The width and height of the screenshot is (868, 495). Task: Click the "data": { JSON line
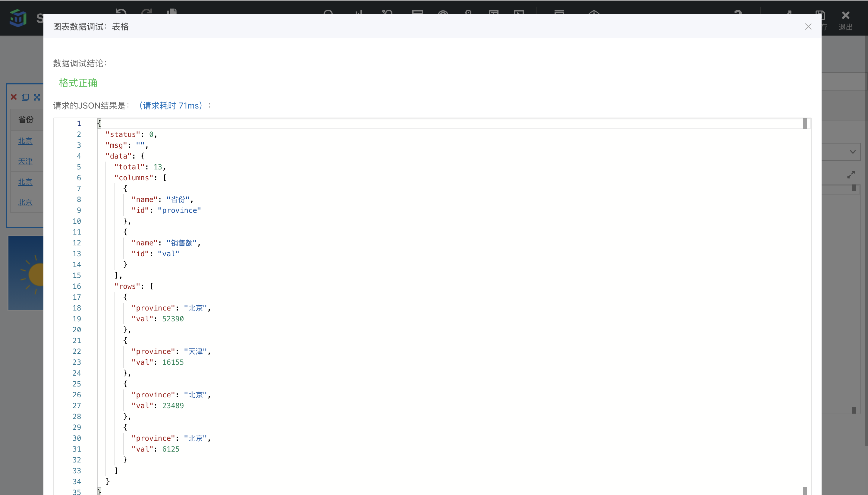coord(125,156)
